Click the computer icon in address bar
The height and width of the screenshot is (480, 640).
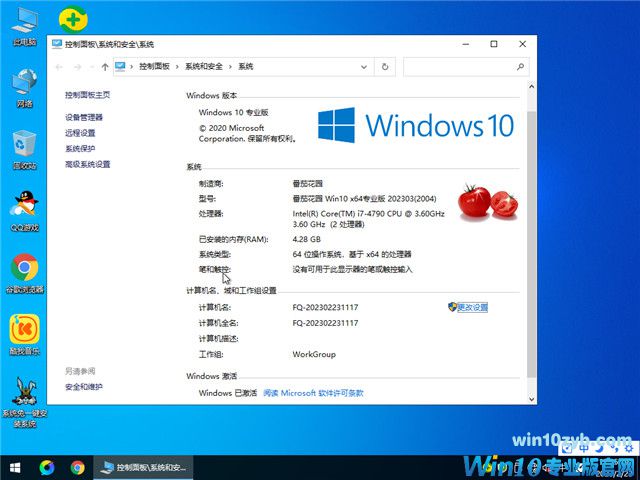120,66
